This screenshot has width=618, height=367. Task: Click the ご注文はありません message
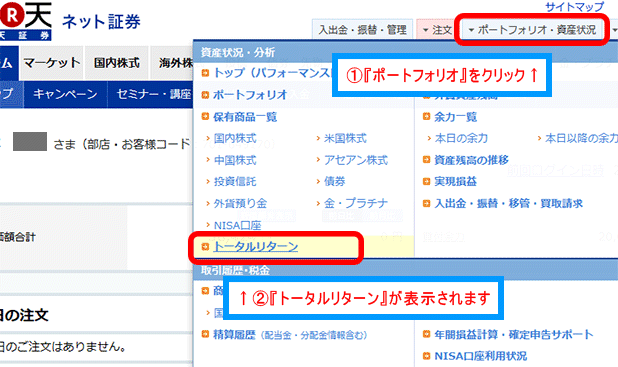point(63,347)
